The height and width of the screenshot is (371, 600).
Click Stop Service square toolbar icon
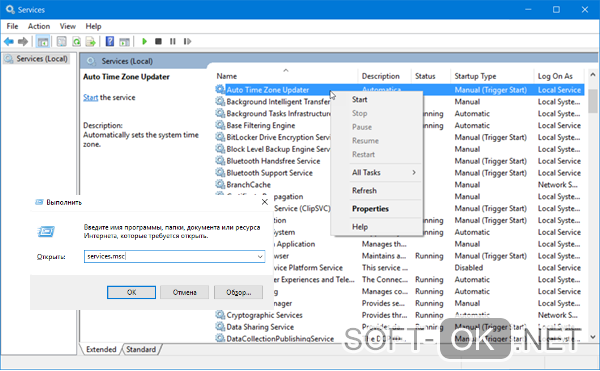[x=158, y=41]
